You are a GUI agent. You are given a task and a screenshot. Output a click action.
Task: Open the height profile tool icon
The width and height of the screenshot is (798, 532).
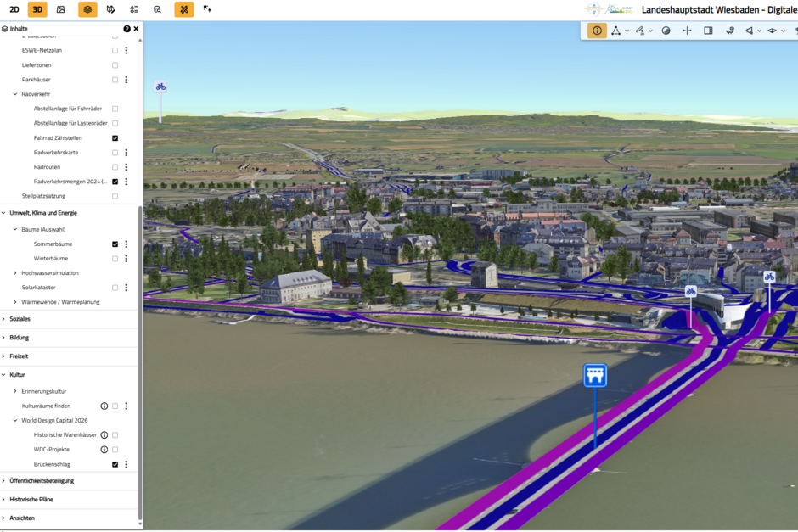[730, 31]
